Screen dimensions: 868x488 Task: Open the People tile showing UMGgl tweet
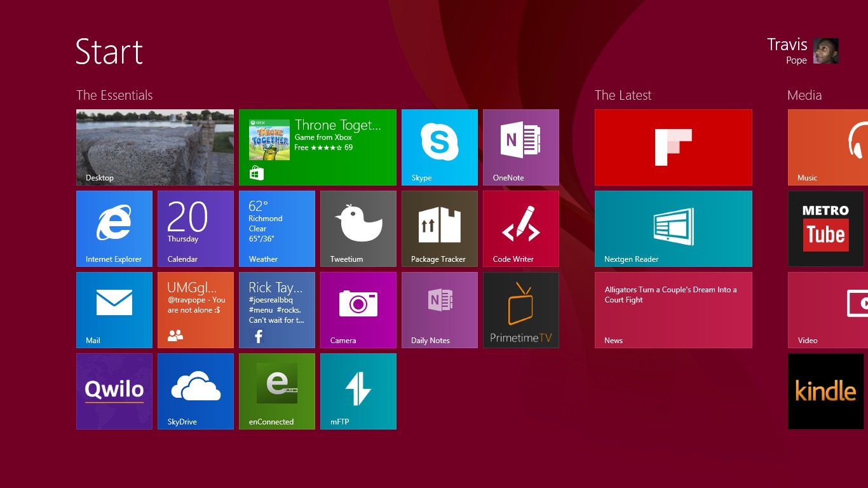click(x=196, y=310)
